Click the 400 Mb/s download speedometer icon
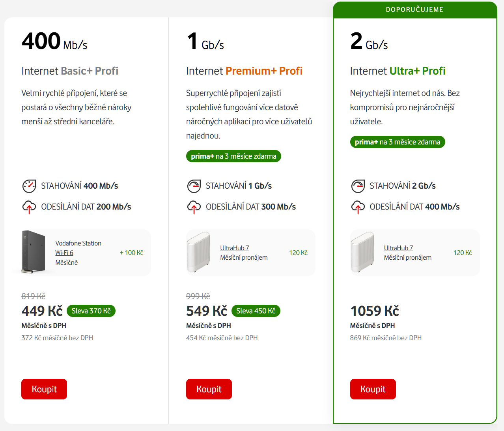 pos(29,186)
